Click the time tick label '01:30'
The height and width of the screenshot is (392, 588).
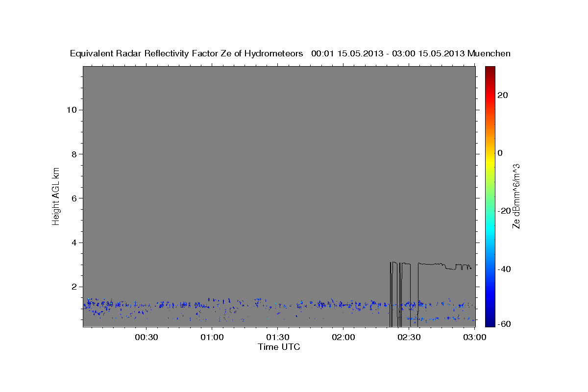277,338
